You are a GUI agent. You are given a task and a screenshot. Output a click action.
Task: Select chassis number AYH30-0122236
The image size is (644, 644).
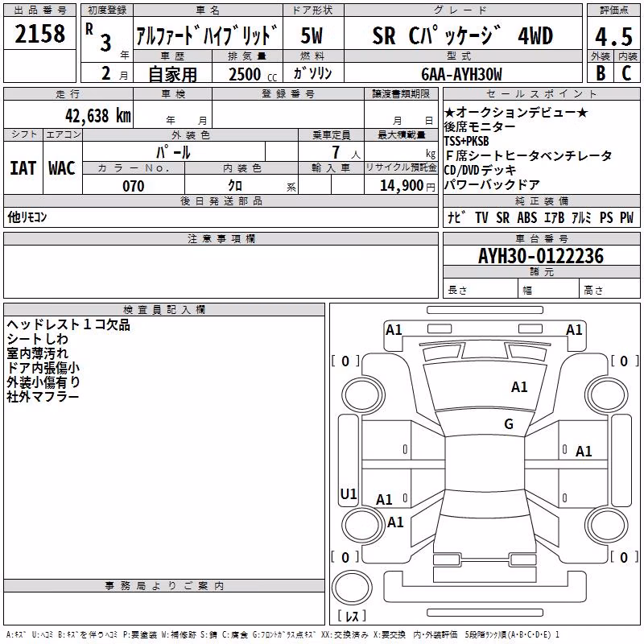click(541, 256)
